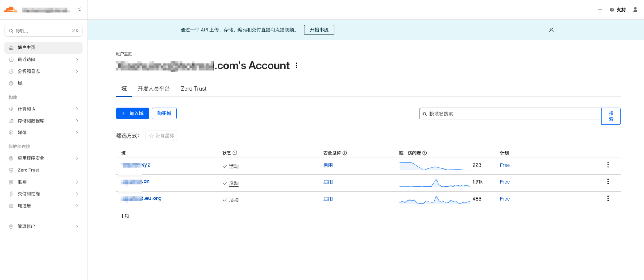Open the account switcher dropdown
Screen dimensions: 644x280
[80, 10]
